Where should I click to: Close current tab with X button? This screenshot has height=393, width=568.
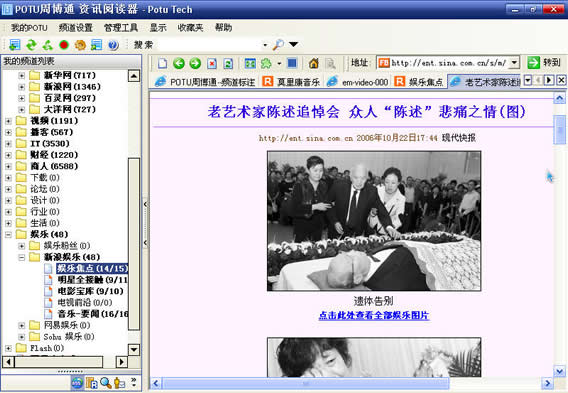pyautogui.click(x=561, y=80)
